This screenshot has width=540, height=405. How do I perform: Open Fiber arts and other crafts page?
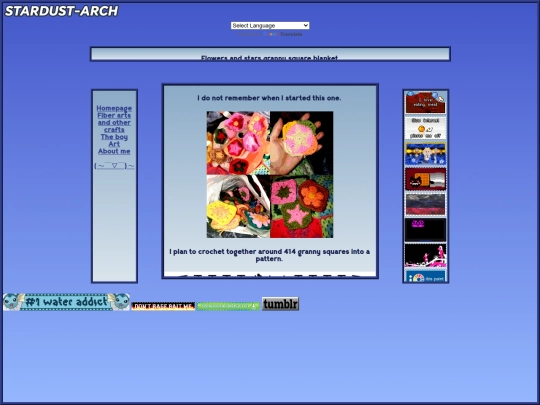click(114, 123)
